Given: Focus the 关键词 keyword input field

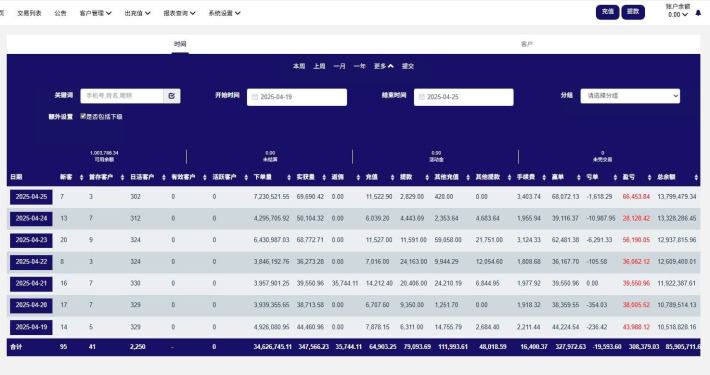Looking at the screenshot, I should pyautogui.click(x=122, y=96).
